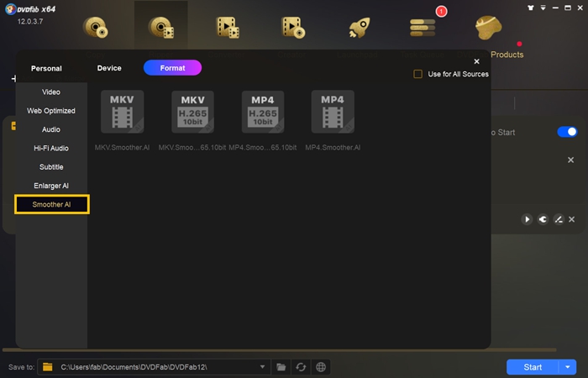Remove the source with the X below the Ready to Start toggle
This screenshot has width=588, height=378.
pyautogui.click(x=570, y=160)
